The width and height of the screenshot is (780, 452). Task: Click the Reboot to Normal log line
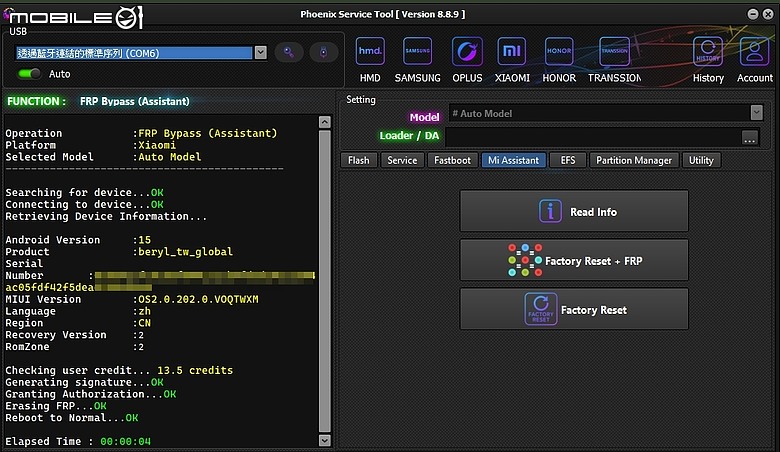coord(72,418)
